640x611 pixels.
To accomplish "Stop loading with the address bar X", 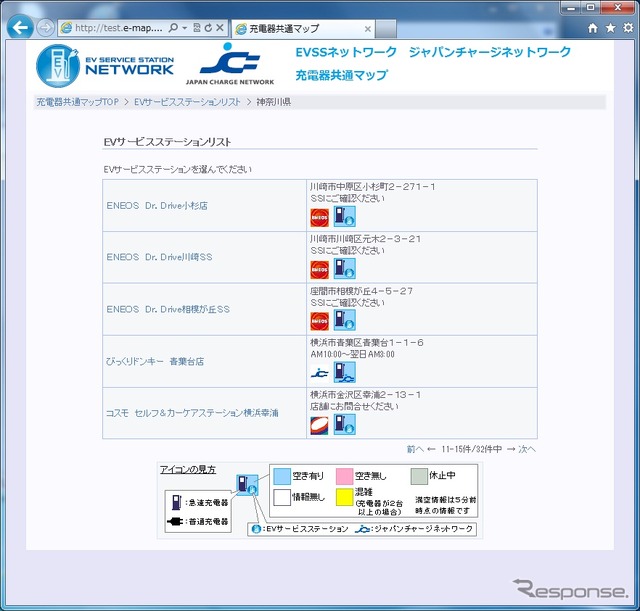I will coord(220,28).
